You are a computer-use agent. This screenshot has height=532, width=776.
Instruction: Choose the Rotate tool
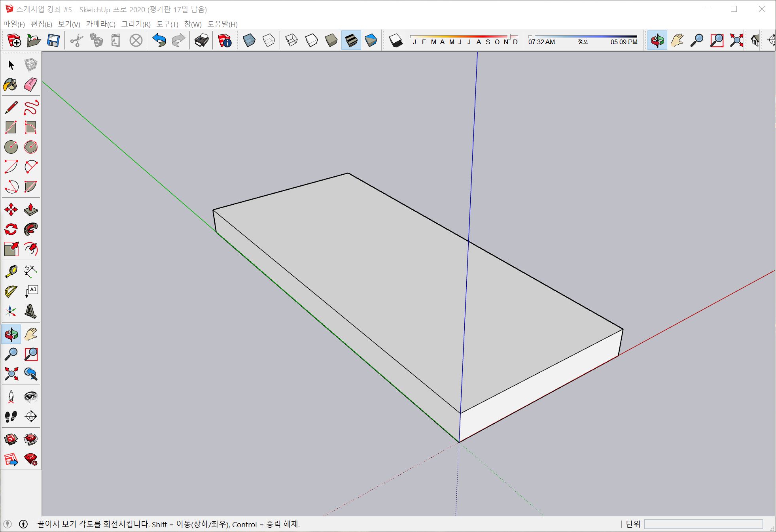[11, 229]
